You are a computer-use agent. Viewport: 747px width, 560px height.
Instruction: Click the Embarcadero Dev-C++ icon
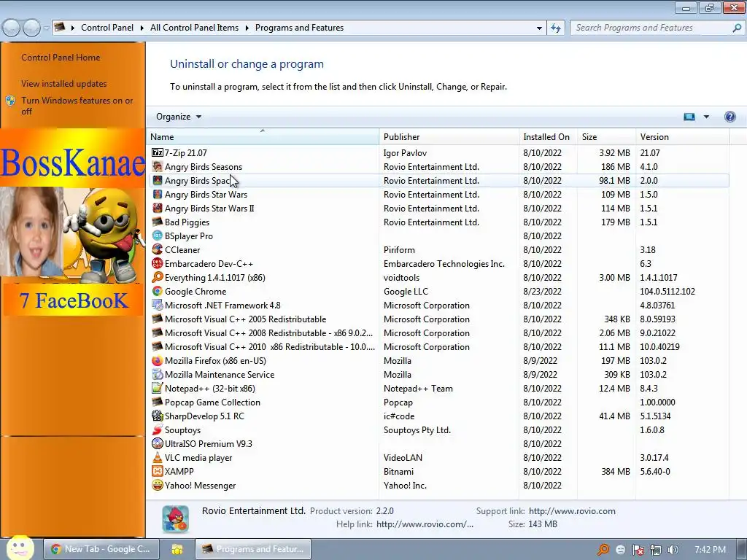(x=158, y=263)
